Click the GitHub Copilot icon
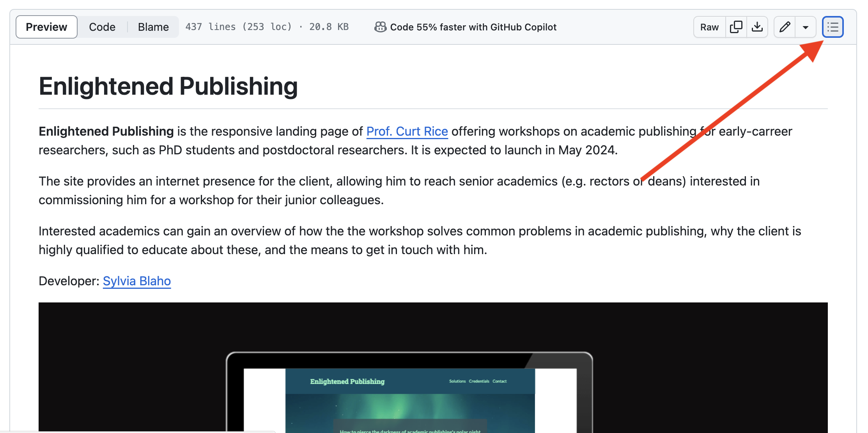Image resolution: width=868 pixels, height=433 pixels. point(380,27)
